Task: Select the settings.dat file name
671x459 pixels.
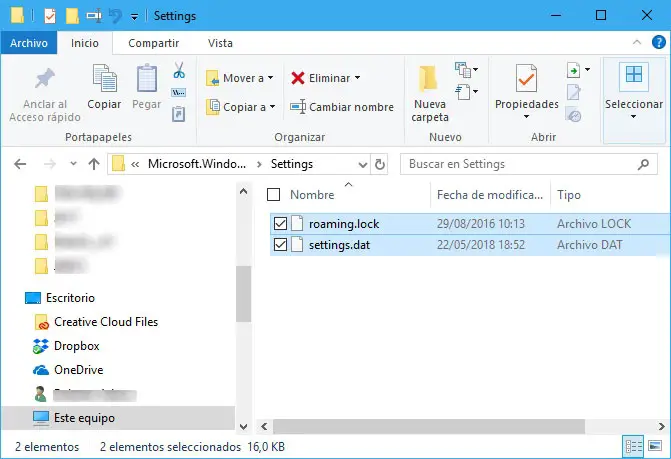Action: tap(339, 245)
